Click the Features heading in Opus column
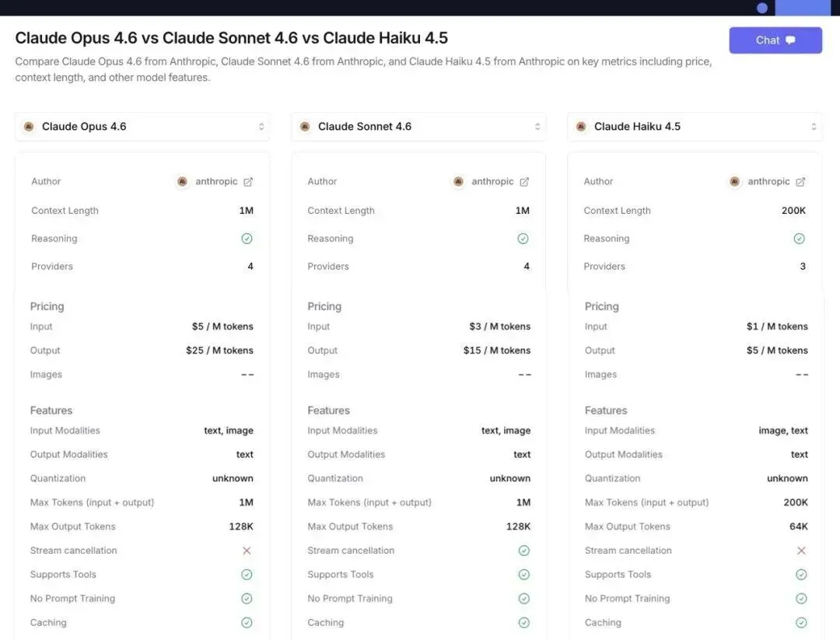 click(x=51, y=411)
